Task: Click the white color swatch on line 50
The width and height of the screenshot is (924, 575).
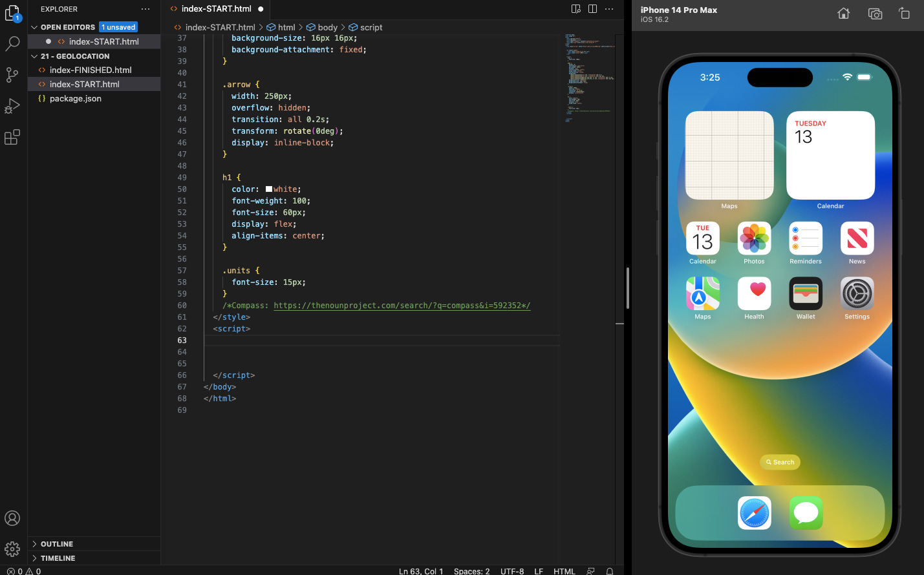Action: [x=268, y=189]
